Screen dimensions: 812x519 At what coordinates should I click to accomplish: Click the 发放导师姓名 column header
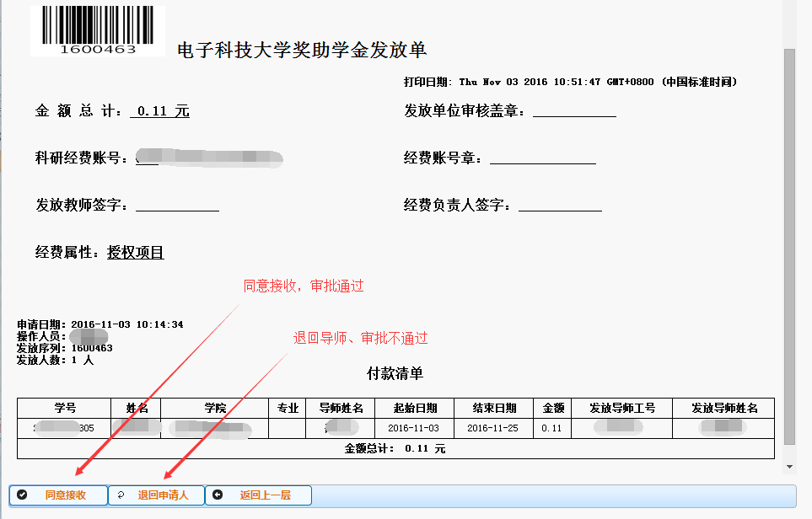pos(724,409)
